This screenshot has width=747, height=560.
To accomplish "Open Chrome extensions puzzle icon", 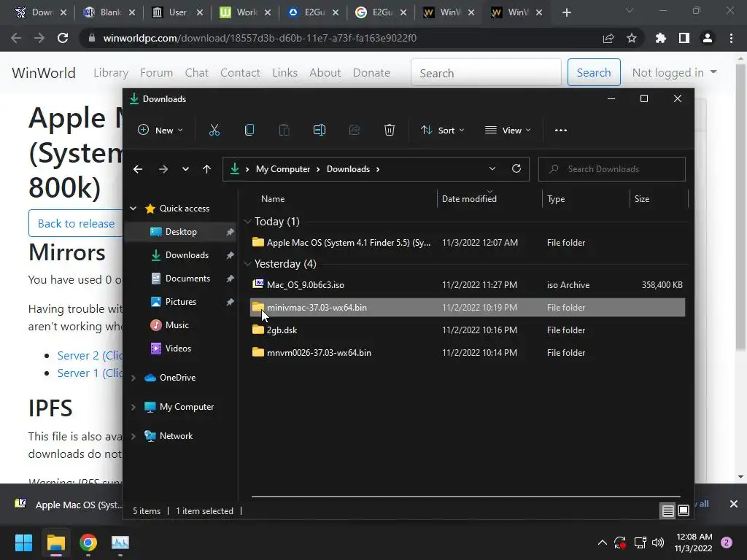I will 660,38.
